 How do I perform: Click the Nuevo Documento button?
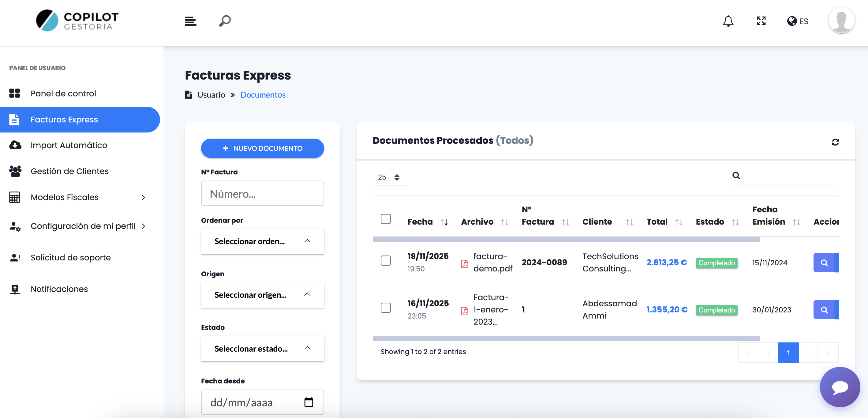262,148
